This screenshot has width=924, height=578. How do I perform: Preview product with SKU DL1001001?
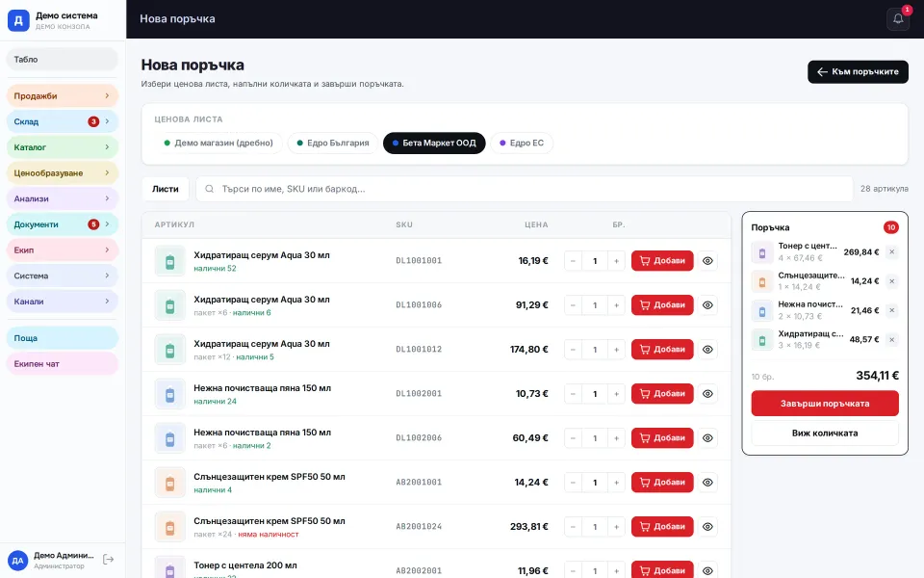(x=707, y=261)
